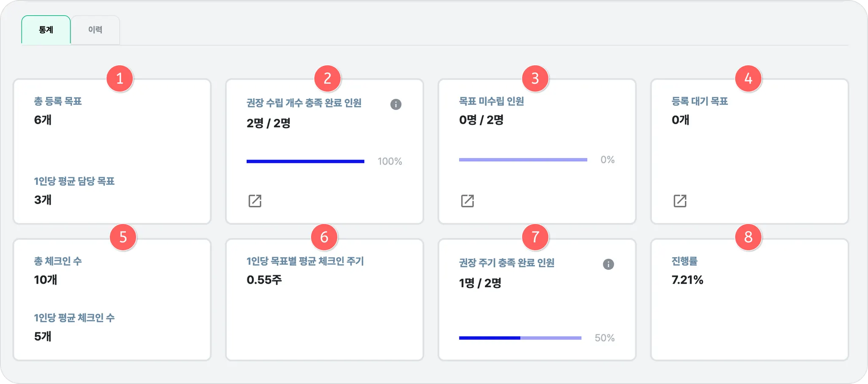Click the 50% progress bar in 권장 주기 card

520,338
